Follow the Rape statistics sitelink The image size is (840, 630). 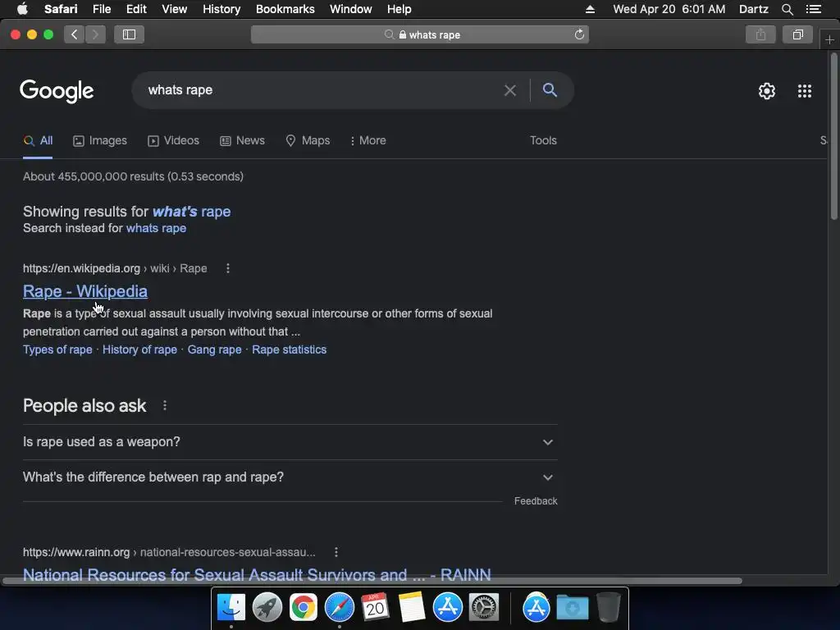[x=290, y=349]
